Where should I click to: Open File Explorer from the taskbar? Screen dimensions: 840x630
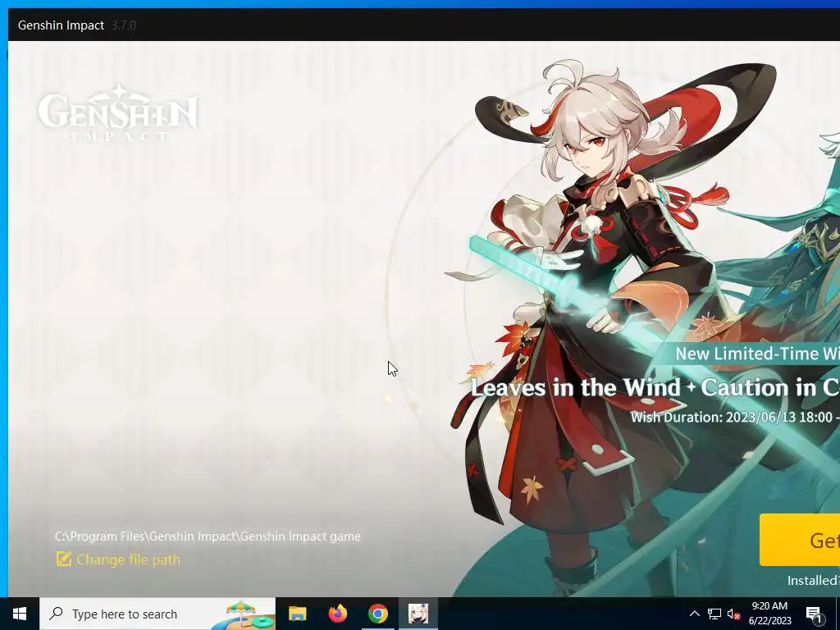point(297,614)
